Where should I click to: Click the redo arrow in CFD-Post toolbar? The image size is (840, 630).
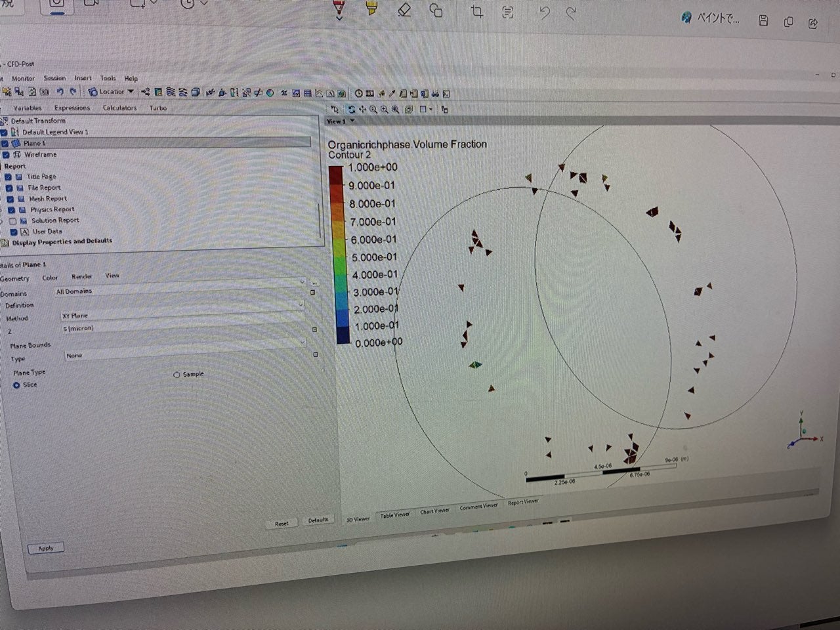(73, 92)
